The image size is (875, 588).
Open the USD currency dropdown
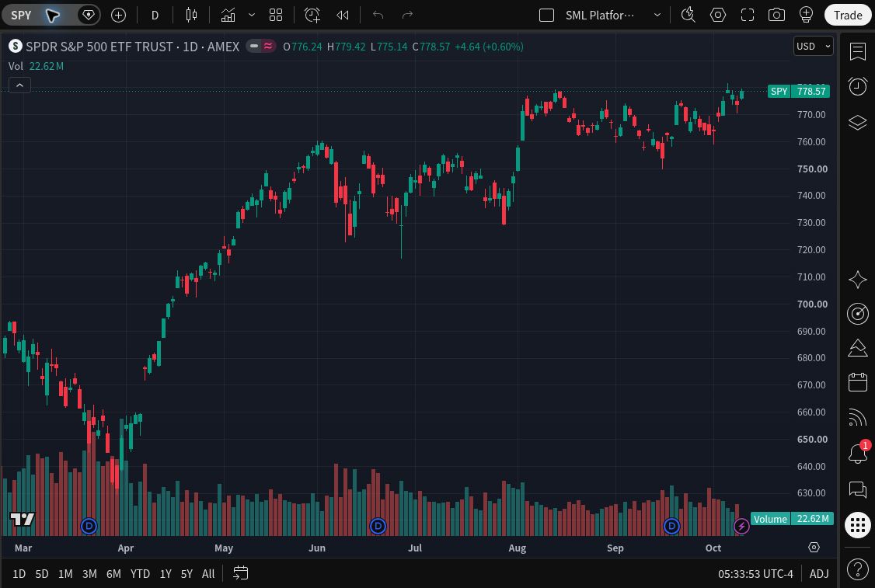[x=813, y=47]
